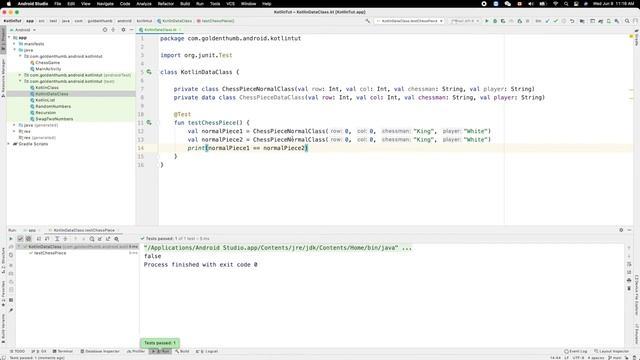640x360 pixels.
Task: Click run gutter icon beside testChessPiece function
Action: (149, 122)
